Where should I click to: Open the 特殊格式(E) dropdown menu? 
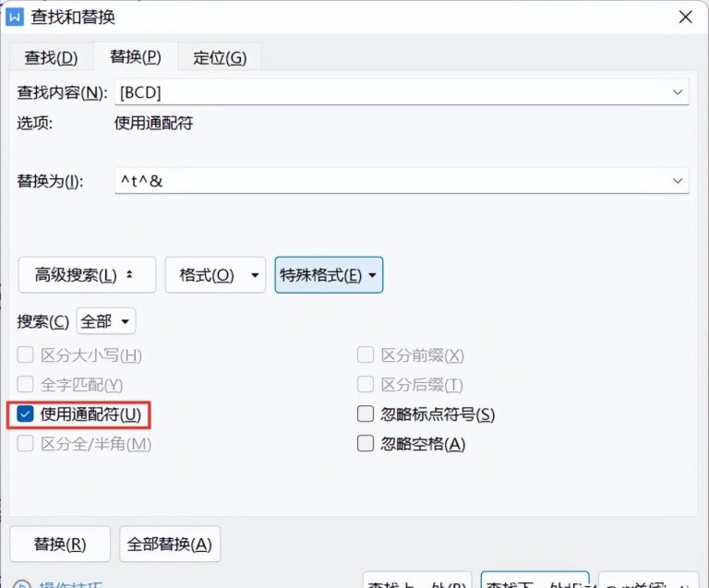(329, 275)
